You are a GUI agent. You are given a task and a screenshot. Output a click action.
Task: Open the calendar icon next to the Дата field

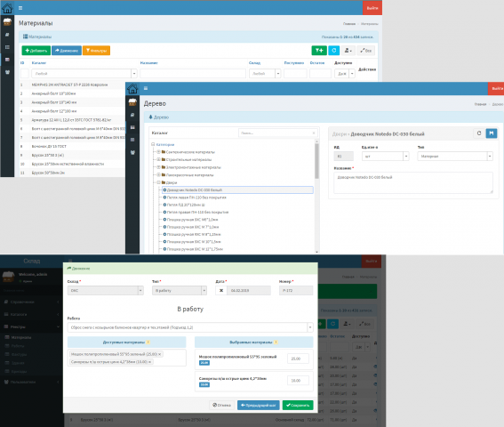coord(220,291)
